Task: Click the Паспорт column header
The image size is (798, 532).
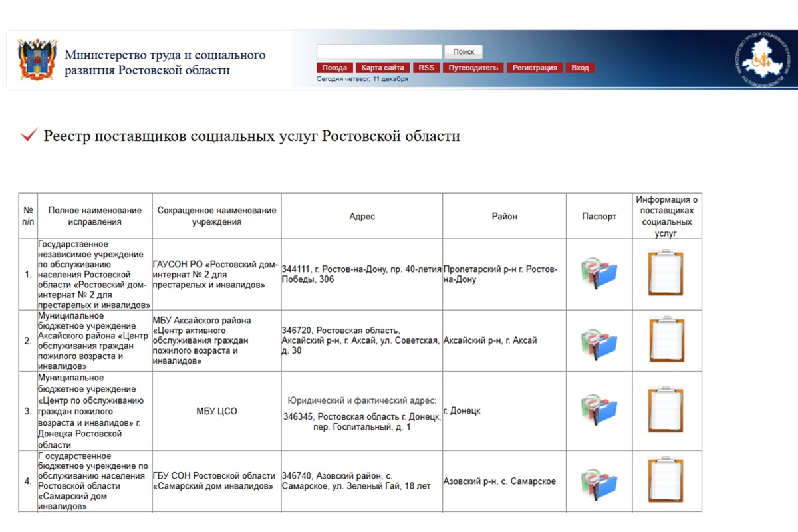Action: point(599,217)
